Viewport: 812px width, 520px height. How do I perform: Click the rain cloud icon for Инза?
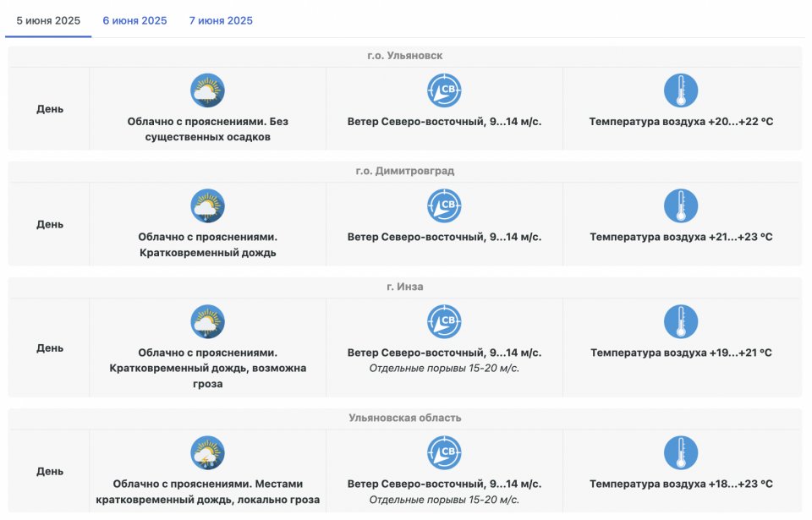(x=207, y=322)
